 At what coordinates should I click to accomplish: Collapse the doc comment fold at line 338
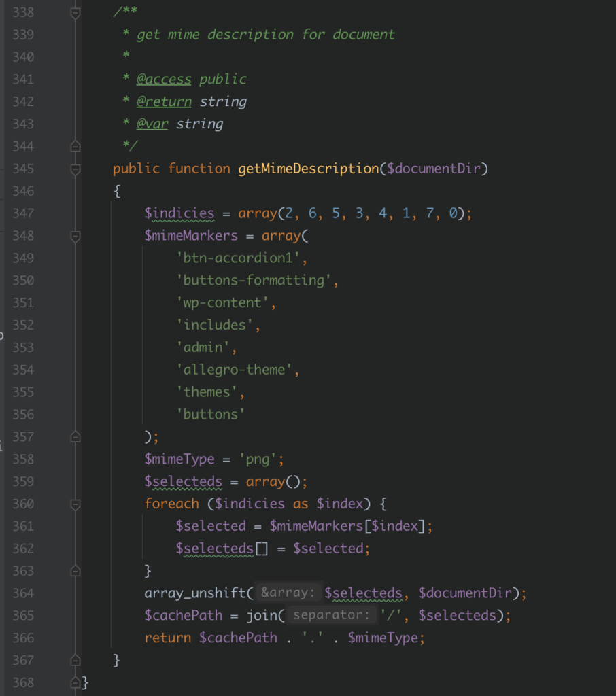coord(75,12)
